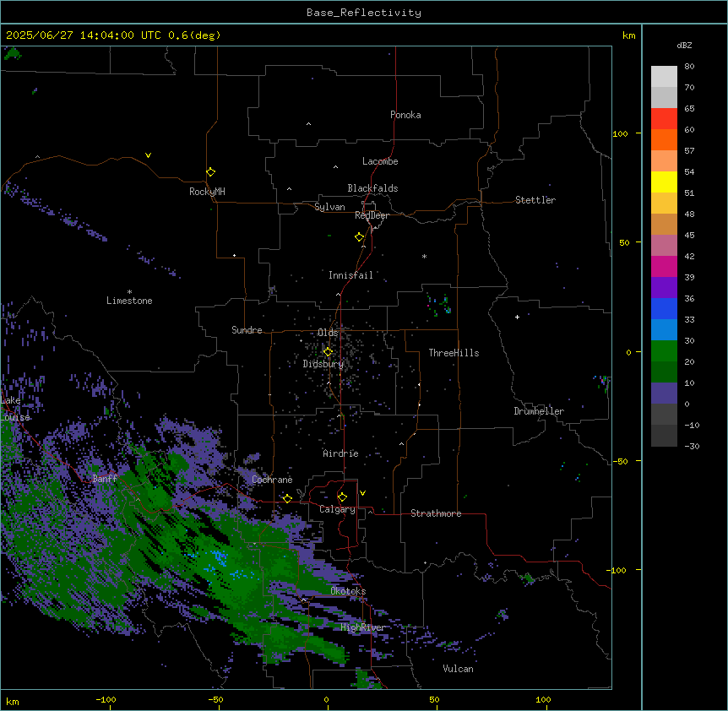The width and height of the screenshot is (728, 711).
Task: Select the bright magenta legend swatch
Action: tap(664, 266)
